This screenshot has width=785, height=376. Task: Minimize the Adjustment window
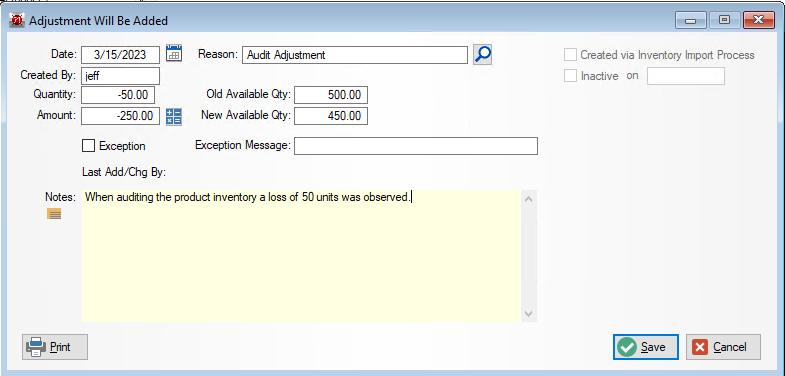tap(691, 20)
